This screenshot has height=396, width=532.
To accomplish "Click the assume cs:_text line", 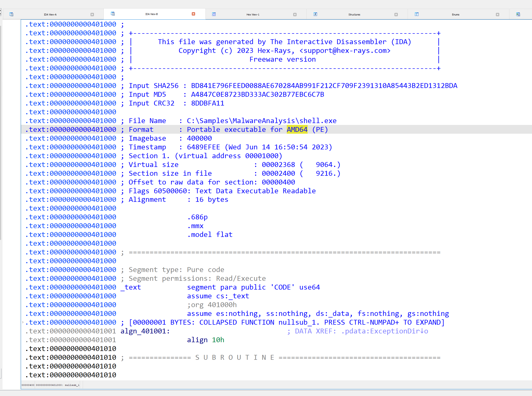I will pos(218,296).
